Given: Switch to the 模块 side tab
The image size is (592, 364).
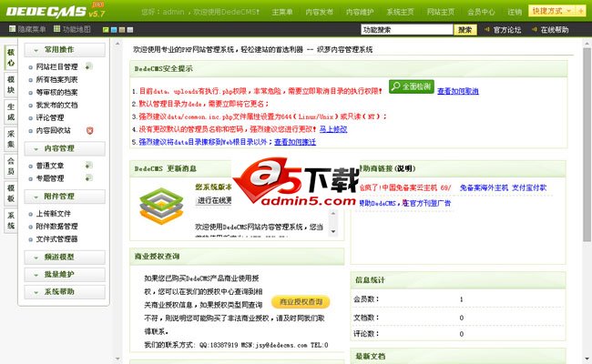Looking at the screenshot, I should click(x=11, y=85).
